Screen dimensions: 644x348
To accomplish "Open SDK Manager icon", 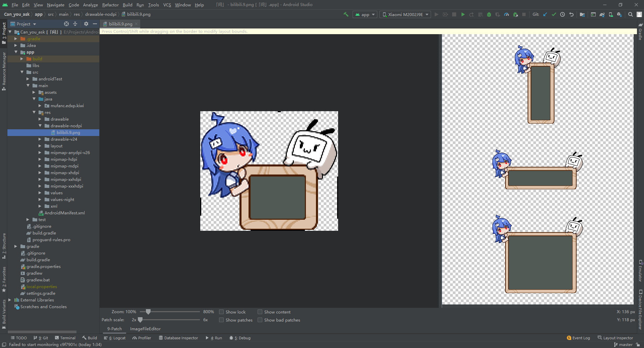I will click(620, 14).
